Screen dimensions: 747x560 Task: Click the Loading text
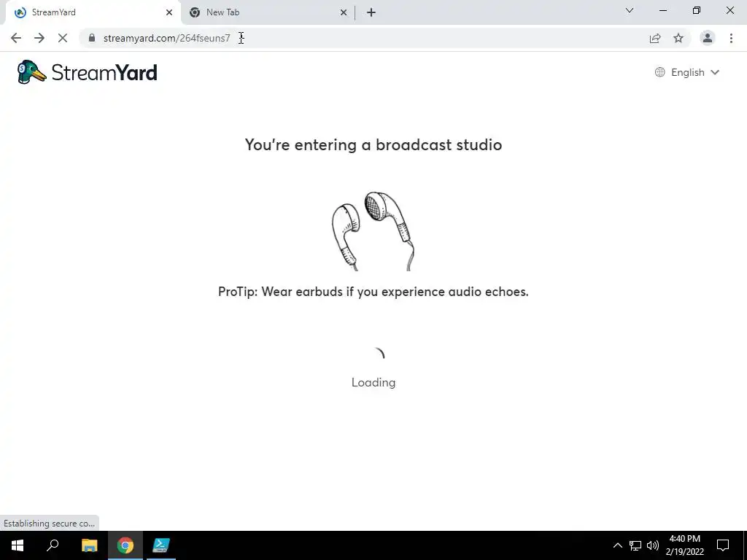click(x=373, y=382)
